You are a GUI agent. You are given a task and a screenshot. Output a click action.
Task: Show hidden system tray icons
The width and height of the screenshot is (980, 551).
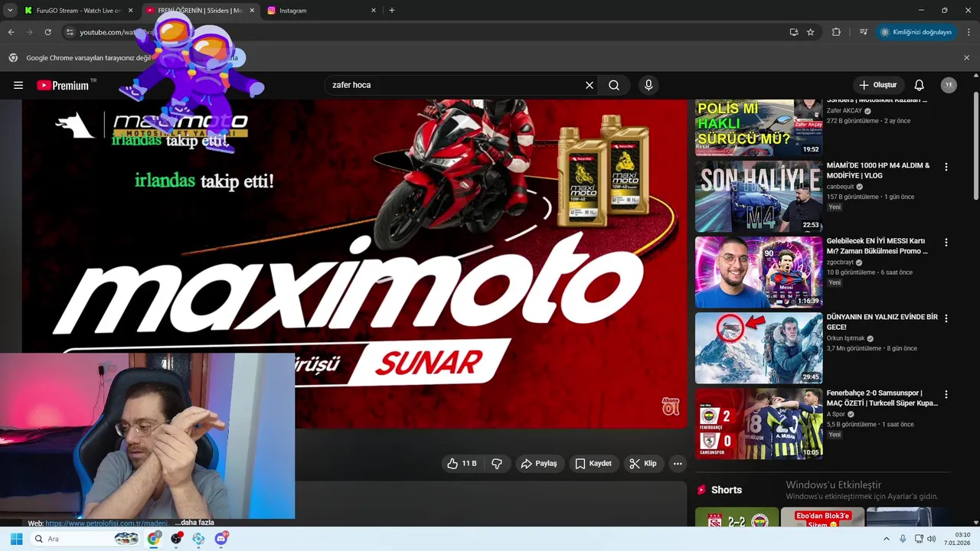click(887, 539)
